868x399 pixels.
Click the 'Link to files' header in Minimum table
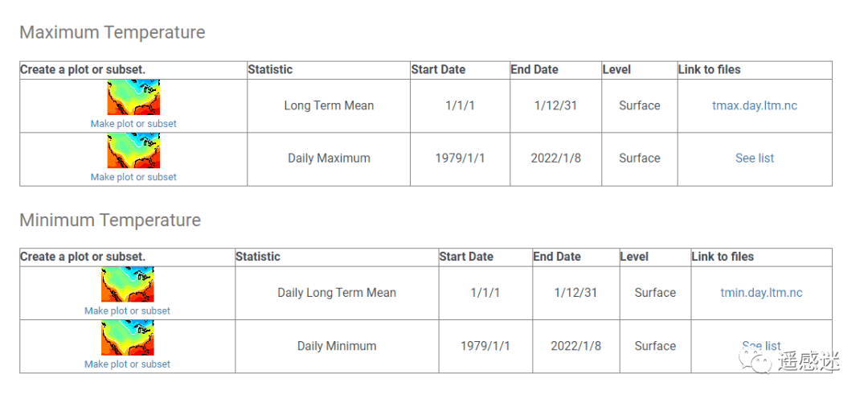coord(723,257)
